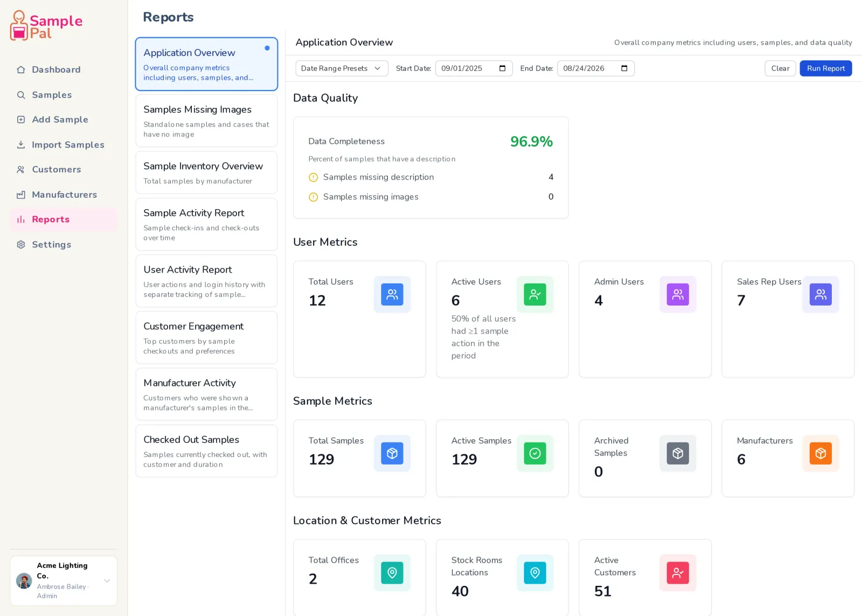Click the Archived Samples gray box icon
The width and height of the screenshot is (862, 616).
(x=678, y=453)
